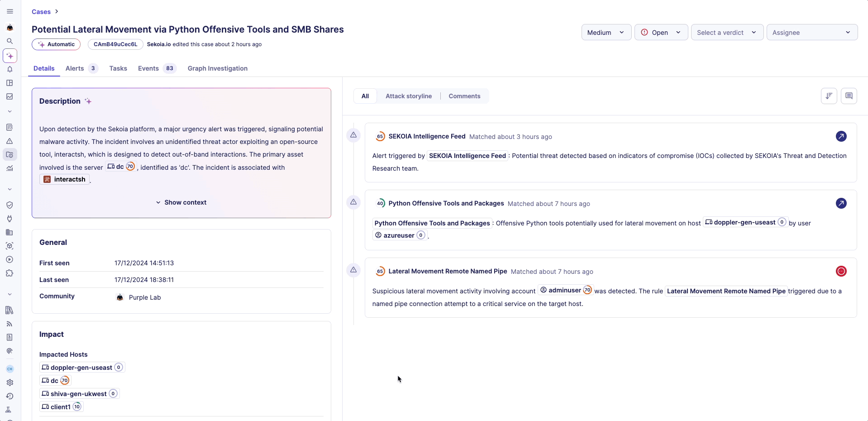The width and height of the screenshot is (868, 421).
Task: Click the sort order icon above the timeline
Action: pos(829,96)
